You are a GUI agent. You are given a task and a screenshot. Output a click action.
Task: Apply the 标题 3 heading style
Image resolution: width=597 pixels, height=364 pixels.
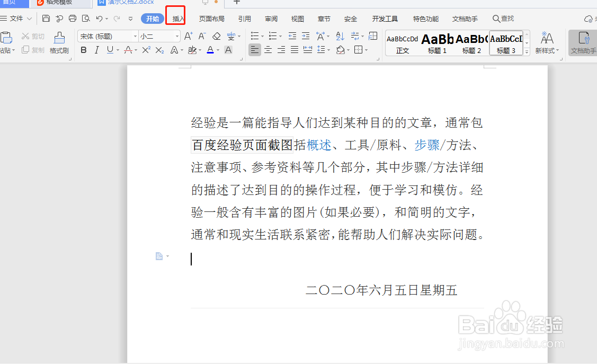tap(506, 44)
